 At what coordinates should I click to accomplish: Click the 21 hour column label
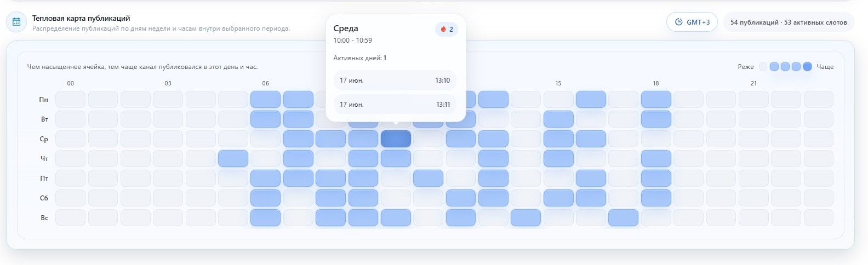753,83
